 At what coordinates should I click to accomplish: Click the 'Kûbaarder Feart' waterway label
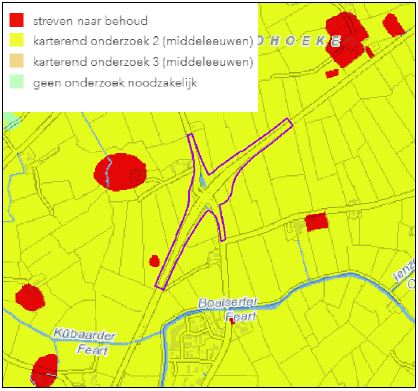(85, 342)
